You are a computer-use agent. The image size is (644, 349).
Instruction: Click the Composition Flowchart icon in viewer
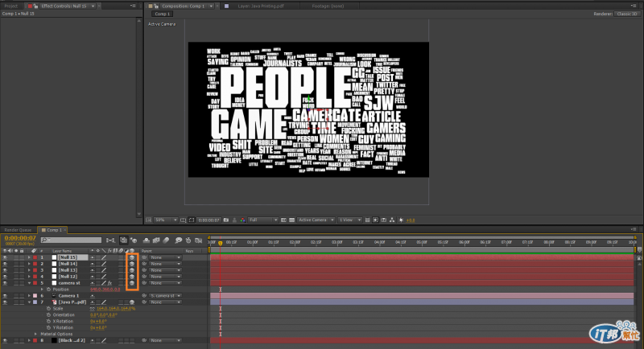(392, 220)
